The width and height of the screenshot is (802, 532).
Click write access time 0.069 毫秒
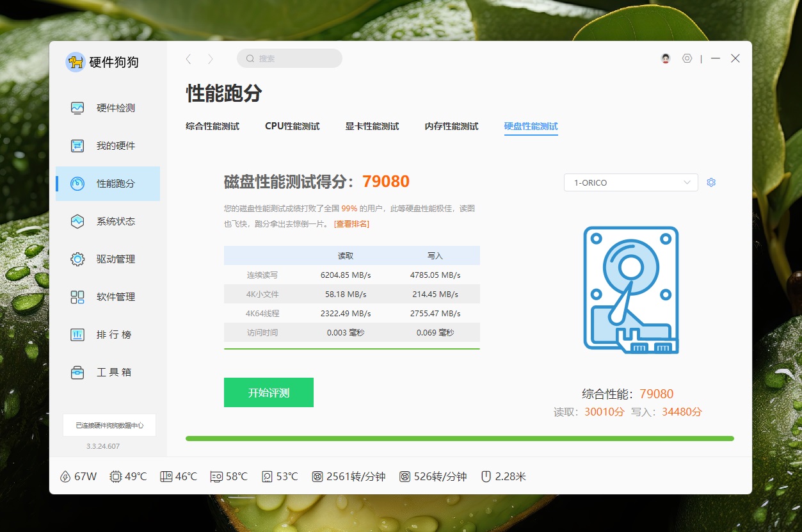(x=435, y=333)
